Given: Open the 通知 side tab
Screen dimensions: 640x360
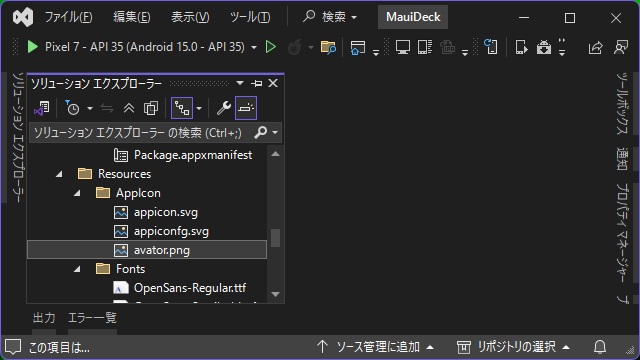Looking at the screenshot, I should click(x=622, y=159).
